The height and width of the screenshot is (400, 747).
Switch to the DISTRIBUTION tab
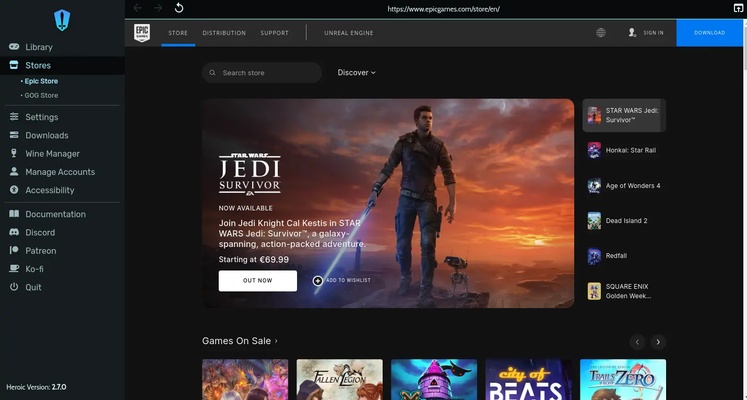click(224, 33)
